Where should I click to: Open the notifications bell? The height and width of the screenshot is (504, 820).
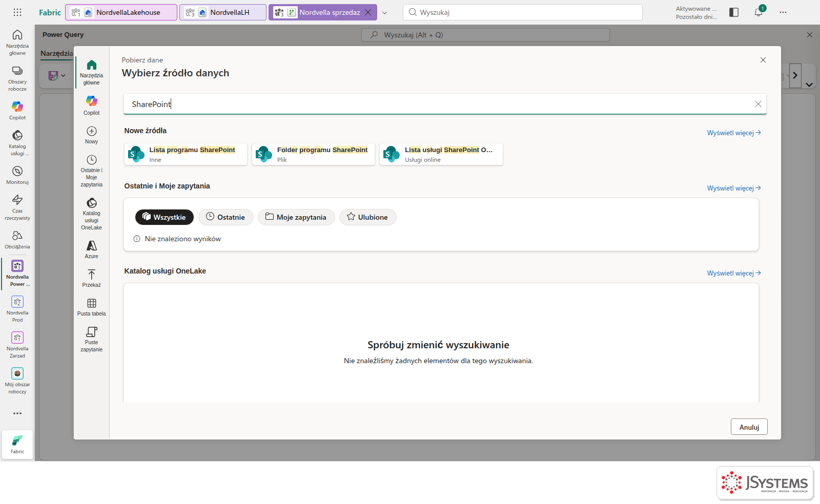click(x=758, y=12)
